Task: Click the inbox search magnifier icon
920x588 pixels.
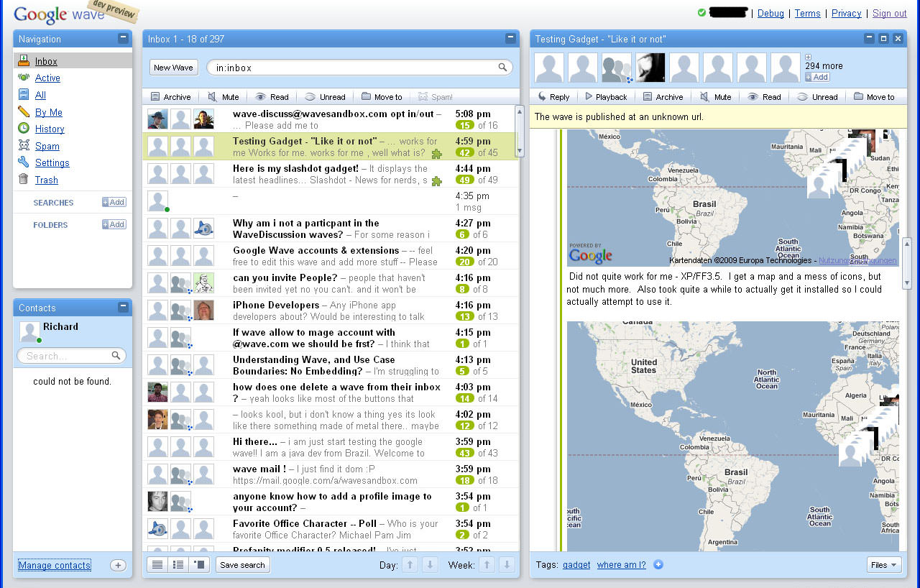Action: pos(503,68)
